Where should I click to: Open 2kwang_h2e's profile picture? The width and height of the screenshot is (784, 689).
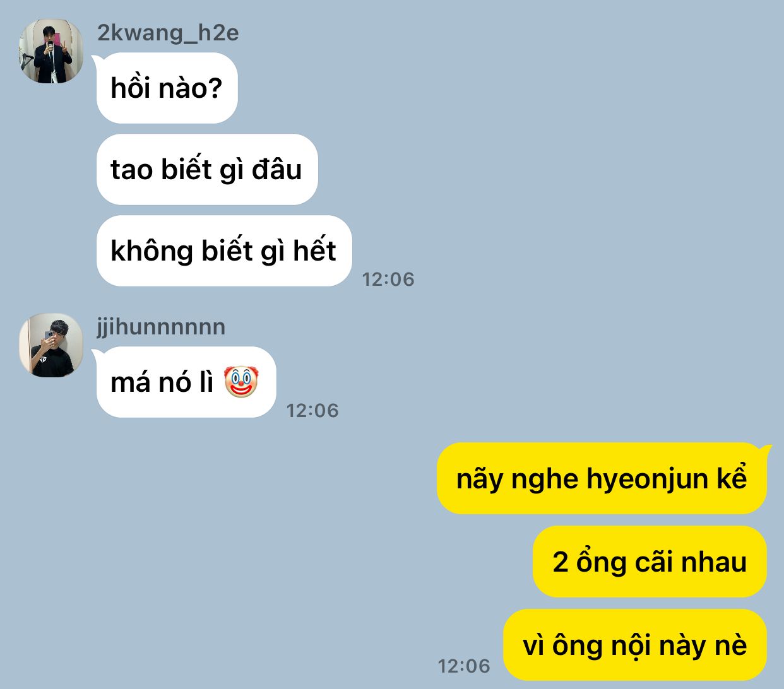[x=51, y=51]
